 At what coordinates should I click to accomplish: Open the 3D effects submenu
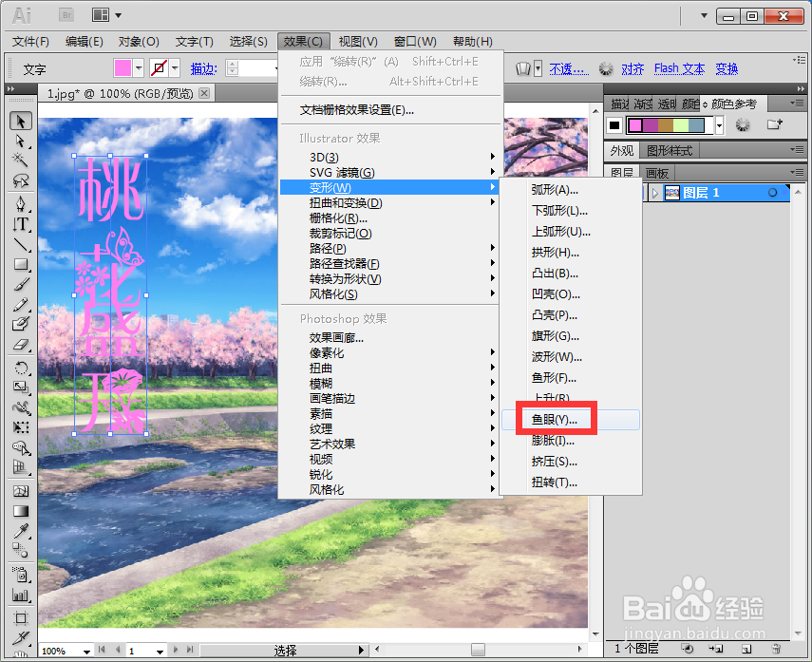click(389, 157)
